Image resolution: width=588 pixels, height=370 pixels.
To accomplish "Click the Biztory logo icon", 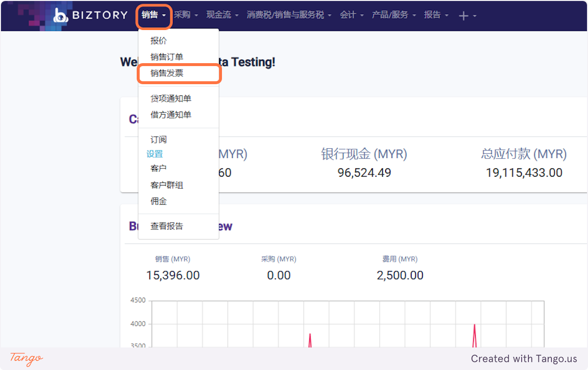I will tap(61, 15).
